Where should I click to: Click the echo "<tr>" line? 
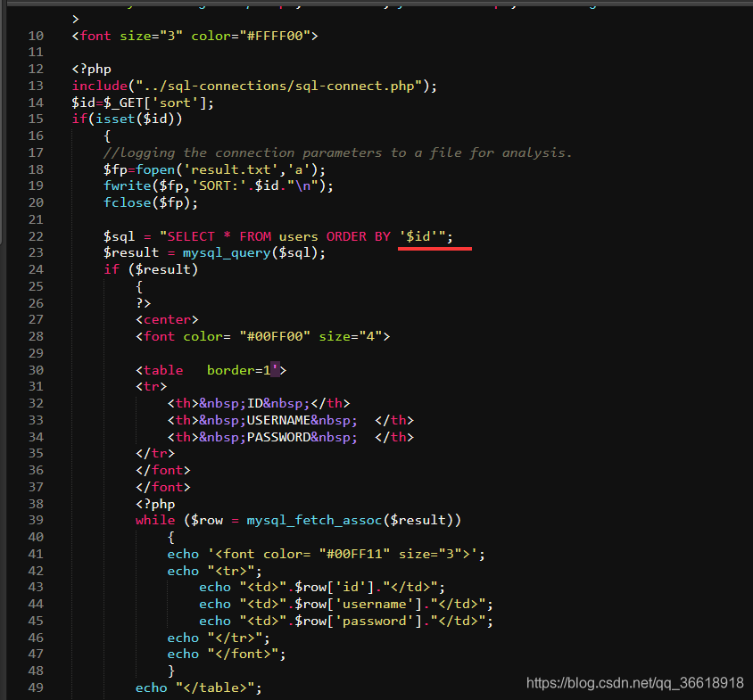tap(214, 572)
